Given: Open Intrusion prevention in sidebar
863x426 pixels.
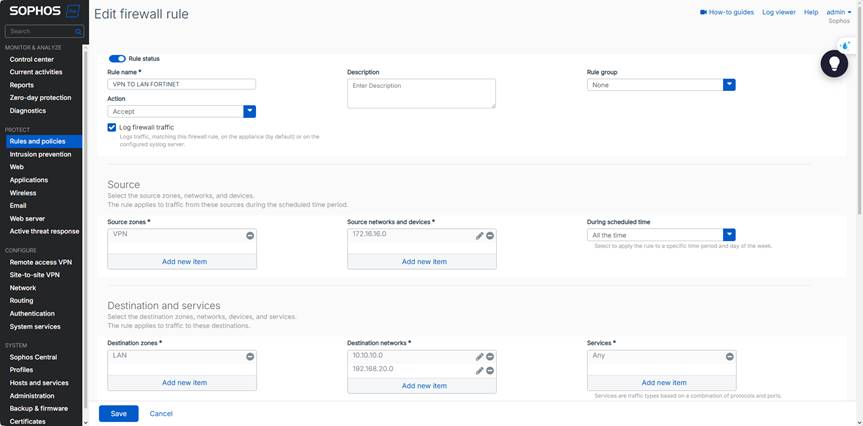Looking at the screenshot, I should point(40,154).
